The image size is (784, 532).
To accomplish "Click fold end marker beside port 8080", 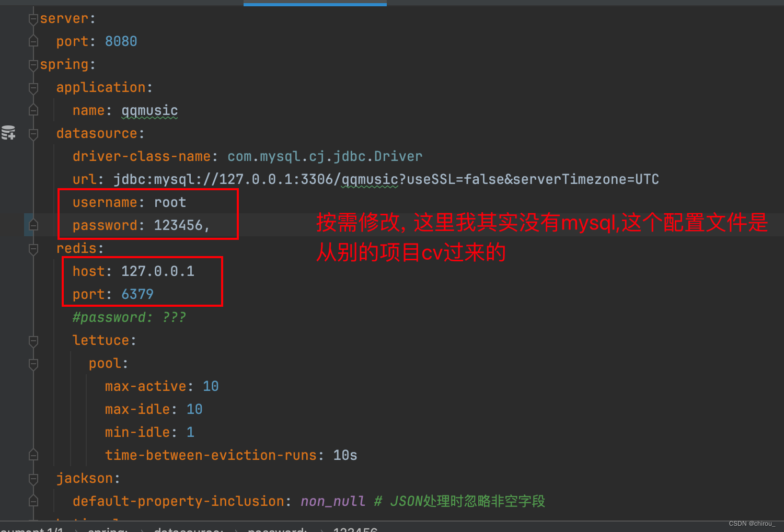I will click(x=33, y=41).
